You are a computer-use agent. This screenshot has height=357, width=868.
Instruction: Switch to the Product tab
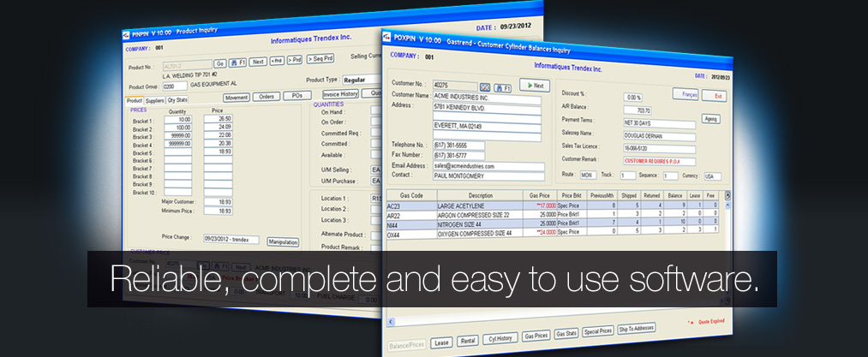point(135,101)
